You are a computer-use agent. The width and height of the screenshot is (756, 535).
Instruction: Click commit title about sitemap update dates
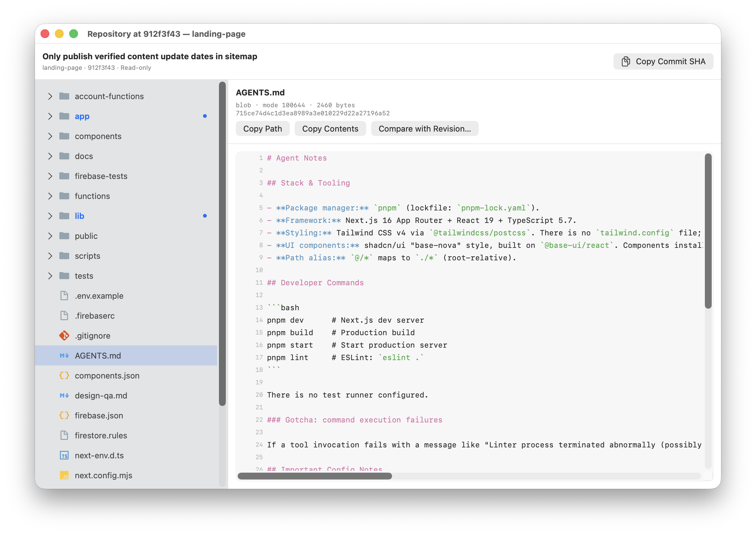[x=150, y=56]
